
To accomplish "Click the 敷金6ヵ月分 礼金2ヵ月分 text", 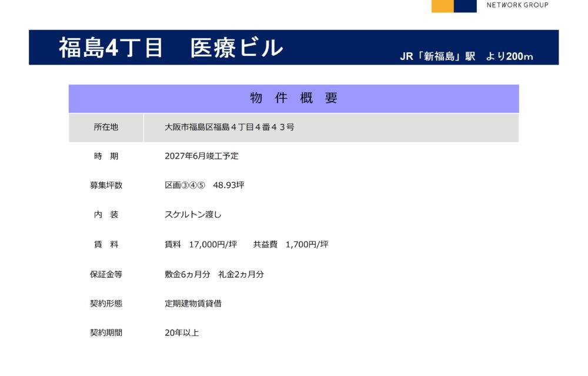I will click(214, 274).
